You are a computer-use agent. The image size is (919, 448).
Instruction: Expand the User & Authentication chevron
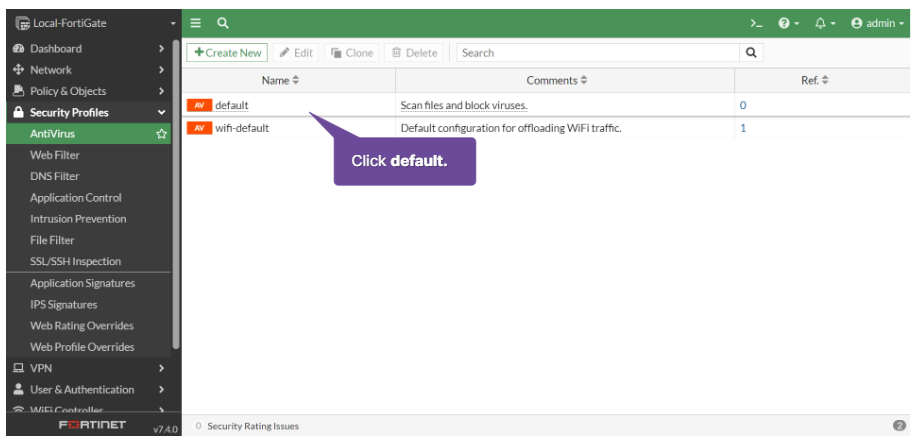[x=161, y=389]
